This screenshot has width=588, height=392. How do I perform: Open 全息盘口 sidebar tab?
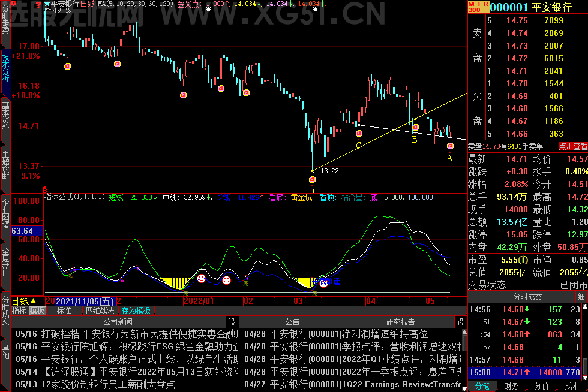[x=5, y=261]
